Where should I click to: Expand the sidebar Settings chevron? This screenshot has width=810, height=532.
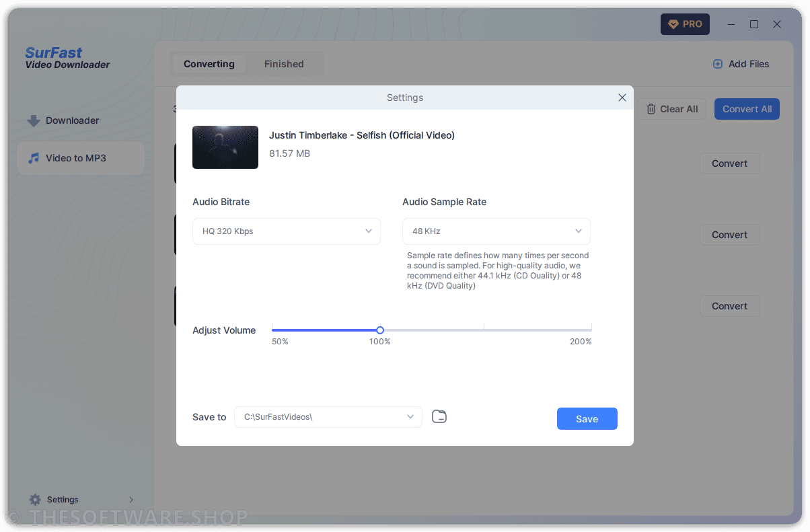(131, 500)
